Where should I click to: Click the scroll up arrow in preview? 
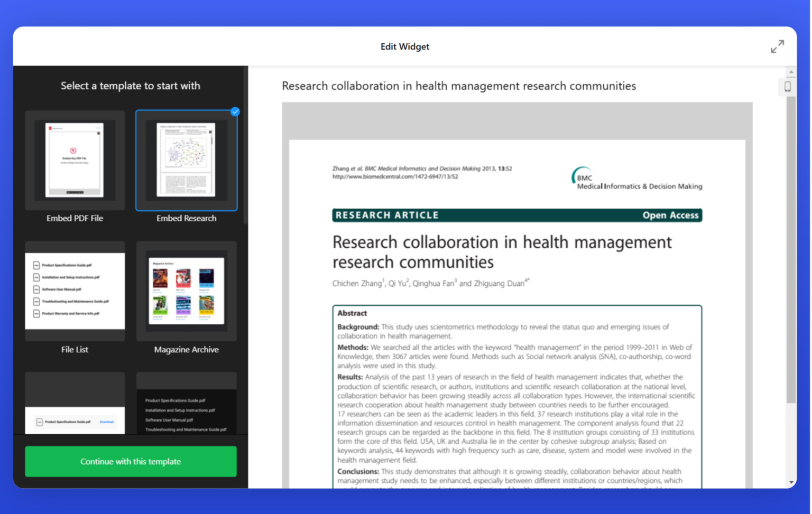click(x=791, y=72)
